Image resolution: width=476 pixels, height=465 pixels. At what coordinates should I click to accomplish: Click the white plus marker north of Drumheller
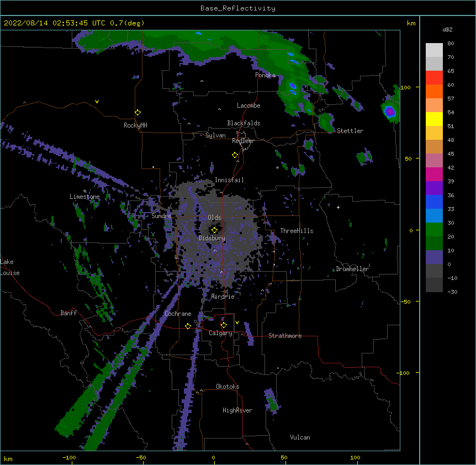click(338, 207)
